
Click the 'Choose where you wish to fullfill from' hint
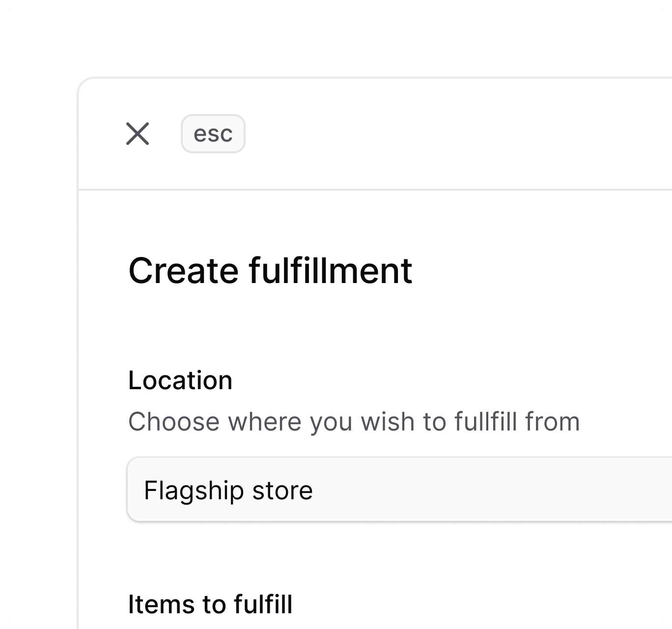(x=354, y=422)
